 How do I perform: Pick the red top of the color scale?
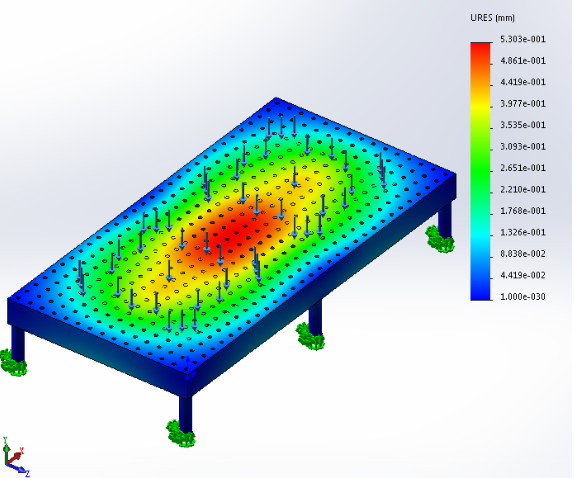480,49
